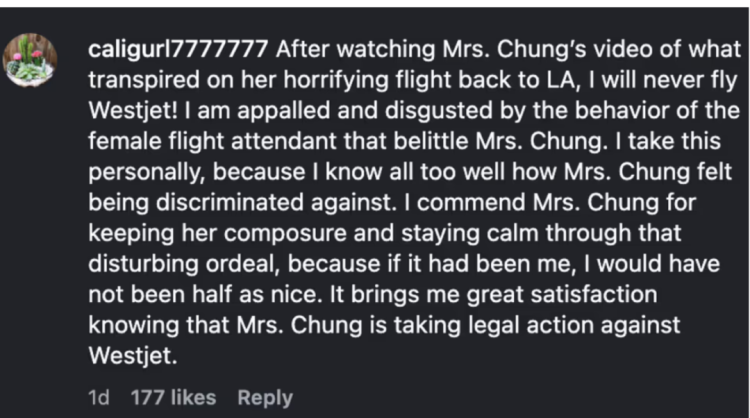This screenshot has width=750, height=418.
Task: Open the caligurl7777777 username profile link
Action: click(179, 48)
